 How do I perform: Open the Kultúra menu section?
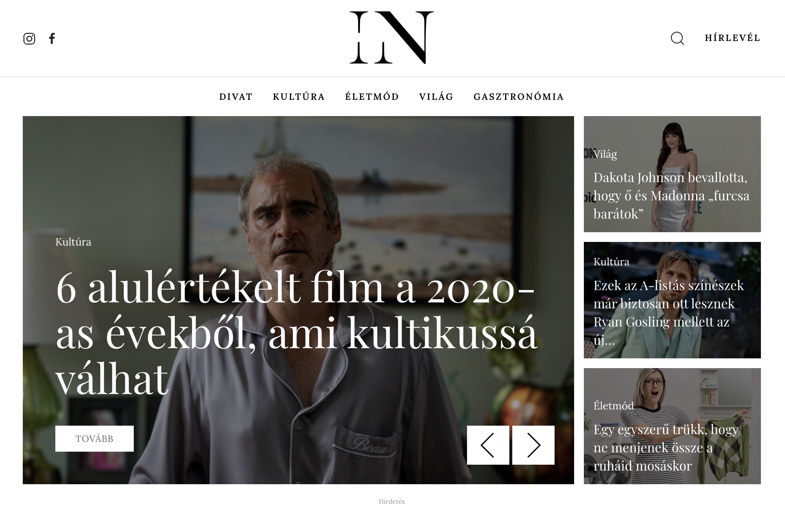pos(298,97)
